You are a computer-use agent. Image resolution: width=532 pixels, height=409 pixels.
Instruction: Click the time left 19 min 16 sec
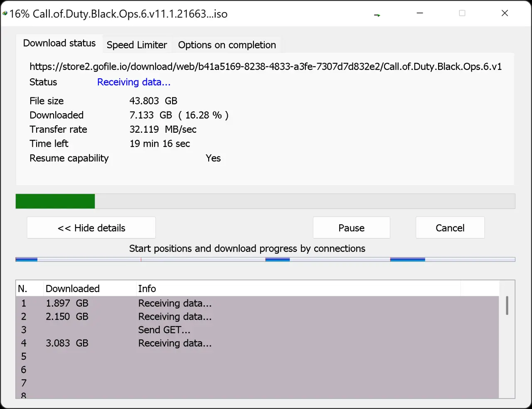[160, 144]
